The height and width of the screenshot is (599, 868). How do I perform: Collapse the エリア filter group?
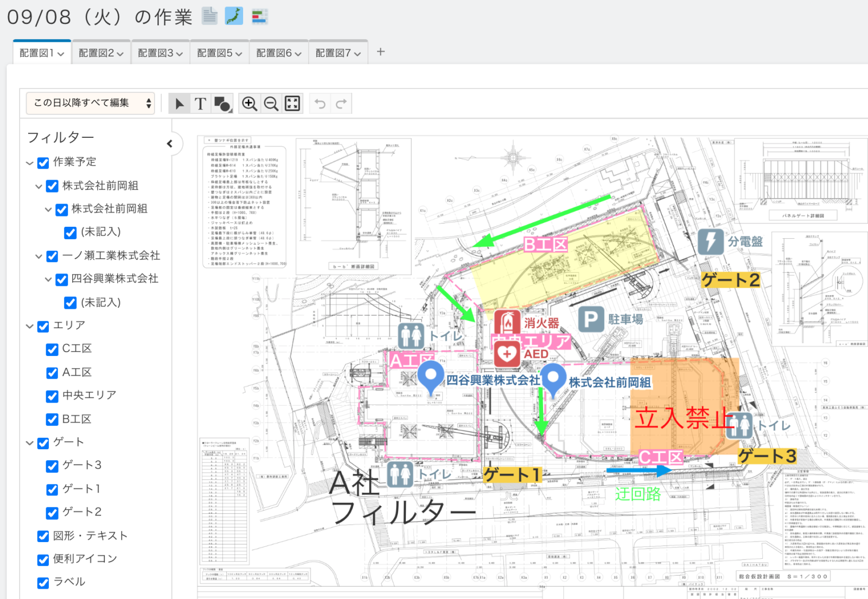pos(30,326)
